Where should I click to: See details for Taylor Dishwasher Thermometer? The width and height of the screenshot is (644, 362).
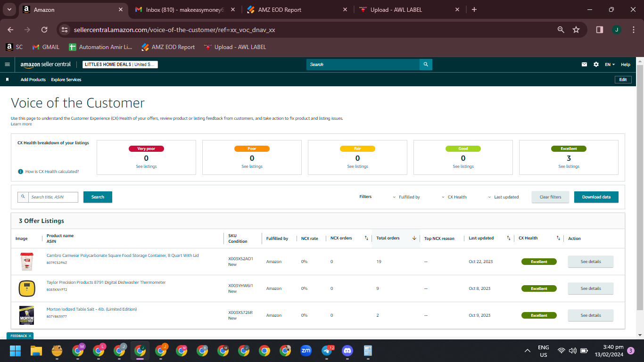[591, 288]
